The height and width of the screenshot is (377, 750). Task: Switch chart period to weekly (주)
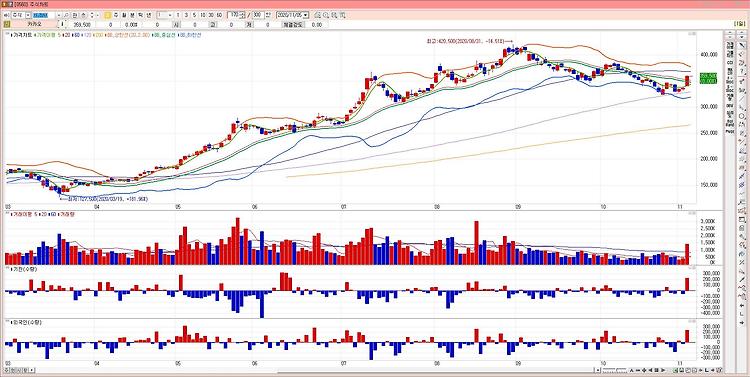[x=116, y=15]
